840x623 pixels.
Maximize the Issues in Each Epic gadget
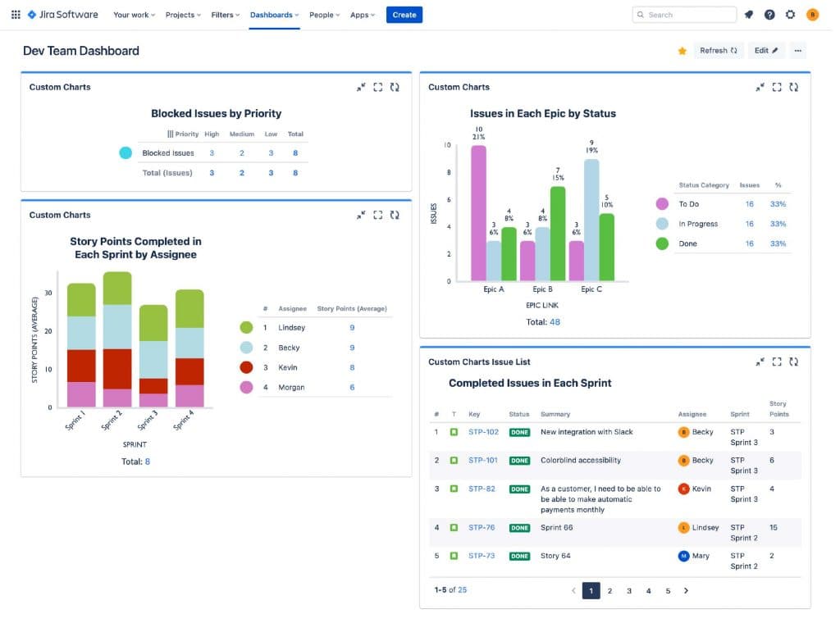777,87
